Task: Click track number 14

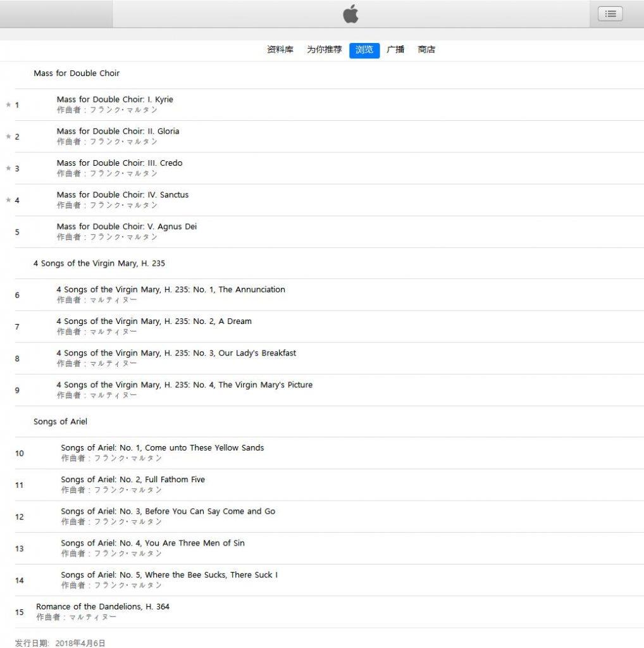Action: pos(20,581)
